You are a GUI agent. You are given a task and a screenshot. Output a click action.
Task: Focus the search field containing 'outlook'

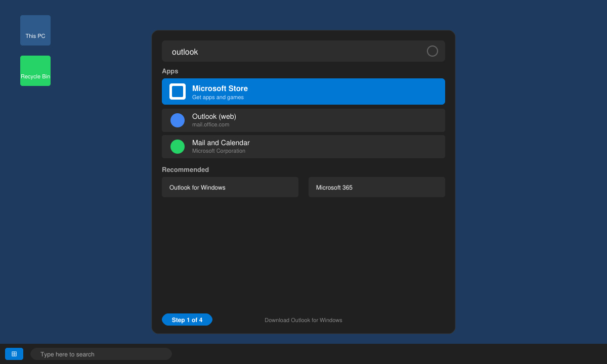coord(303,51)
